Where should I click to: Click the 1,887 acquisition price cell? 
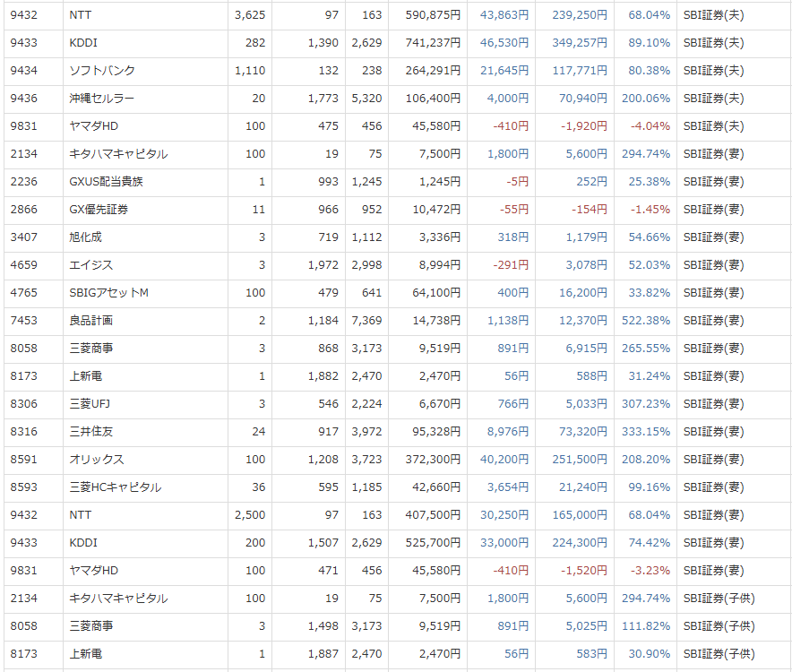click(323, 654)
